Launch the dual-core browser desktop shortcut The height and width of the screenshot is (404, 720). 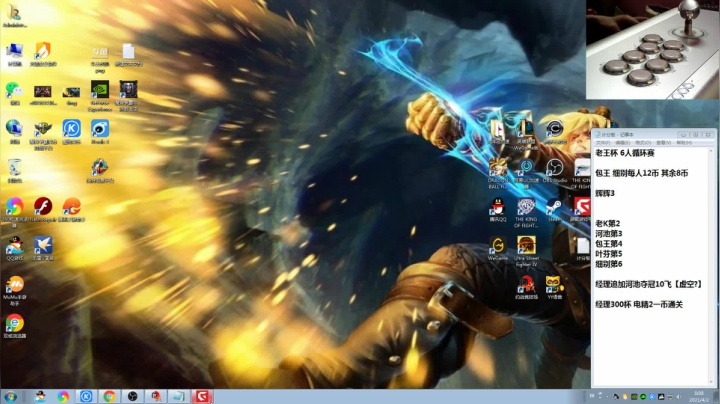click(15, 326)
